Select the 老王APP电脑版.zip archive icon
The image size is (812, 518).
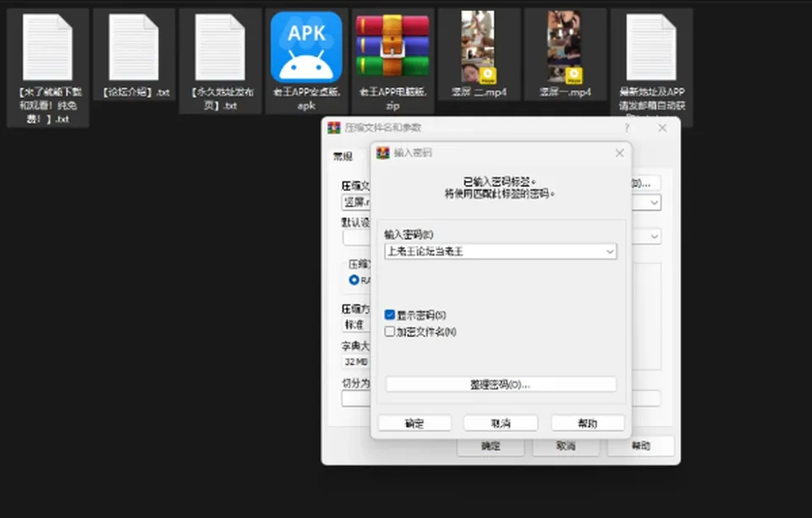pyautogui.click(x=392, y=46)
